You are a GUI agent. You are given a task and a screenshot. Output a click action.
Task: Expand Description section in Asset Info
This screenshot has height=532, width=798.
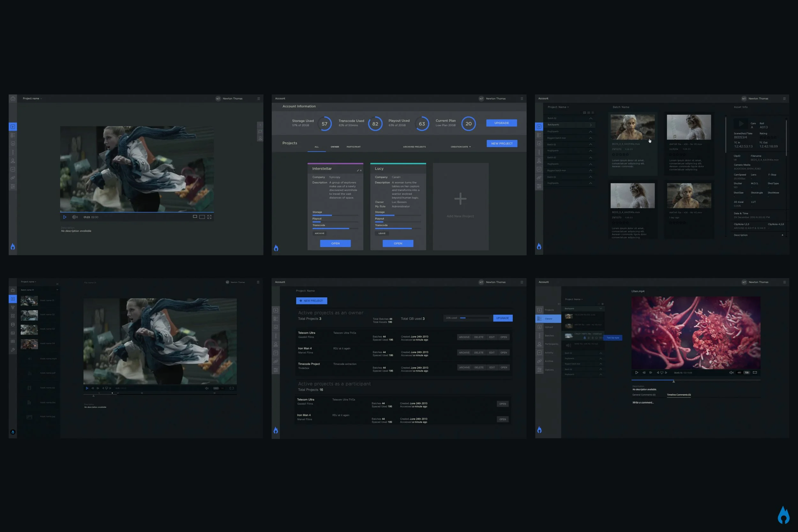[782, 235]
